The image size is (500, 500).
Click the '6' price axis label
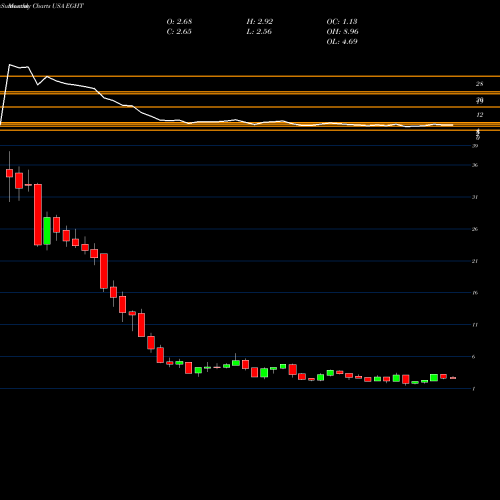pyautogui.click(x=474, y=357)
